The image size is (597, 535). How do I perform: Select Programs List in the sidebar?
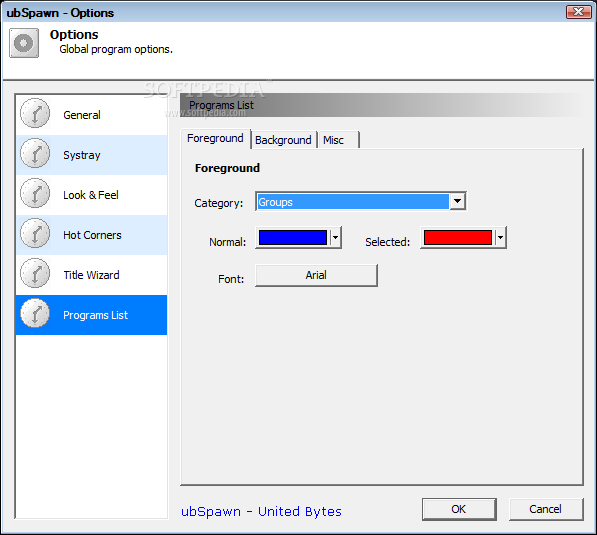91,315
